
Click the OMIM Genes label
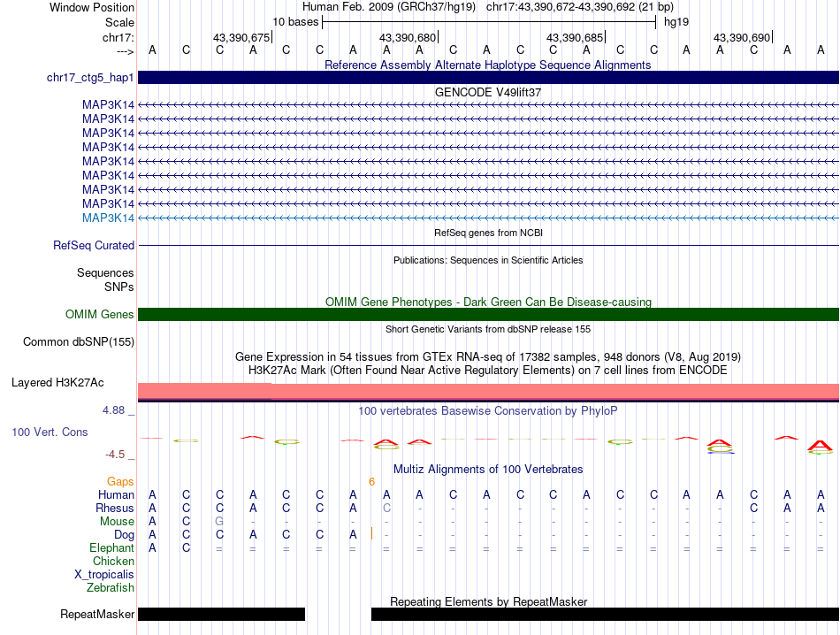(99, 315)
